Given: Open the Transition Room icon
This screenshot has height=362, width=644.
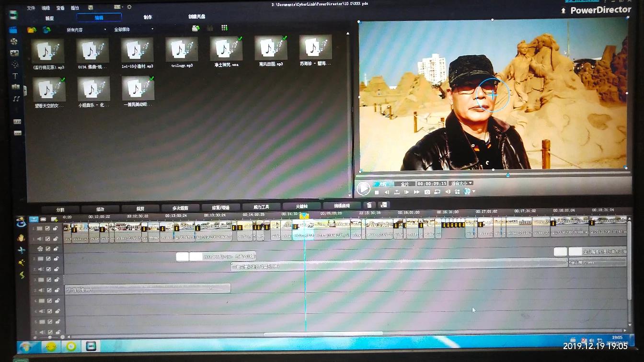Looking at the screenshot, I should [x=16, y=87].
